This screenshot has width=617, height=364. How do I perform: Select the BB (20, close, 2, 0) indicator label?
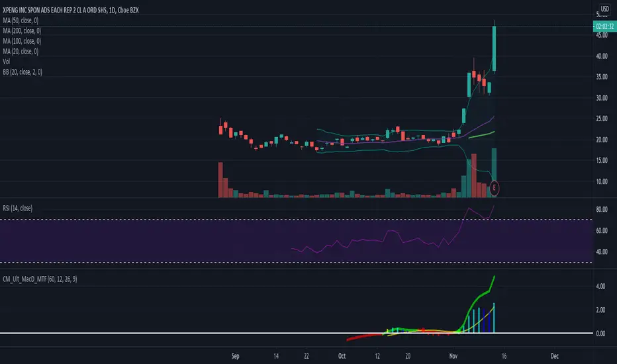[23, 71]
